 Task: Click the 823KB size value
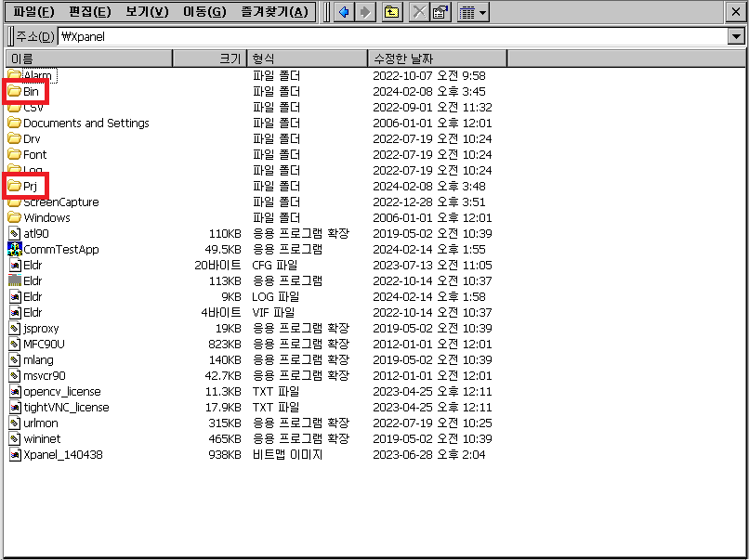click(x=225, y=344)
